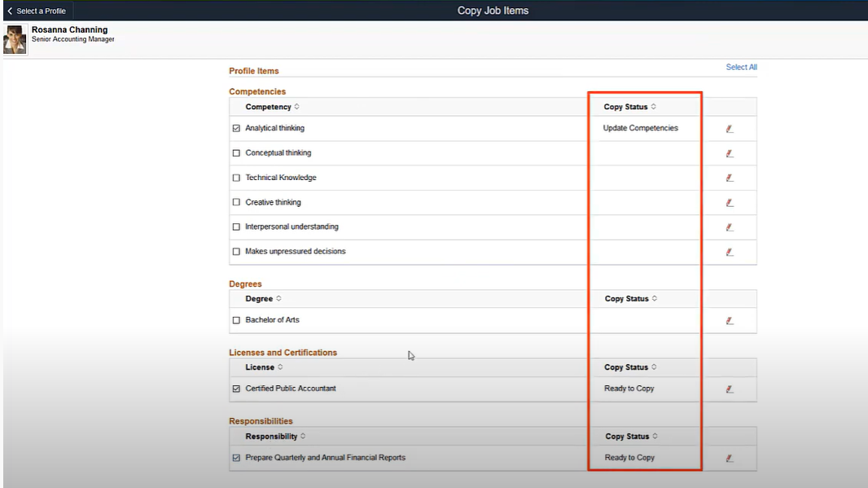Viewport: 868px width, 488px height.
Task: Click the Analytical thinking label
Action: tap(275, 128)
